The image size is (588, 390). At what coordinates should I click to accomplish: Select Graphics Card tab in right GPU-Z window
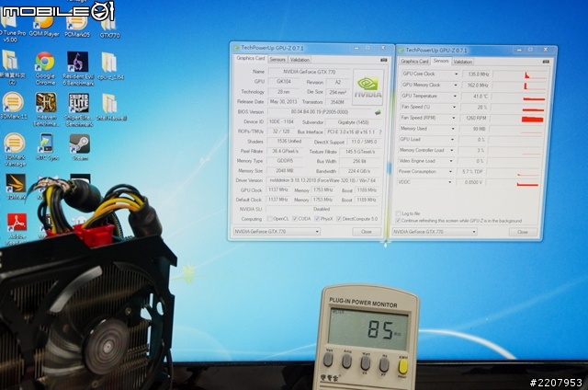414,62
